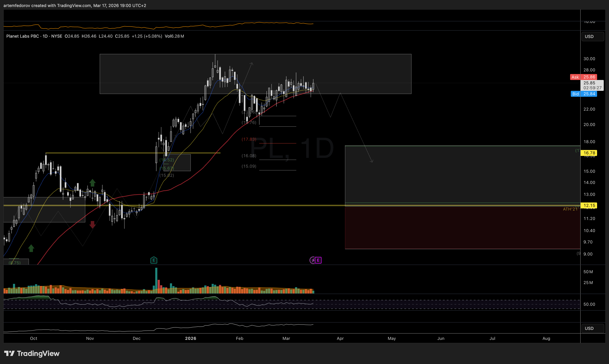Click the Jun label on time axis

441,338
